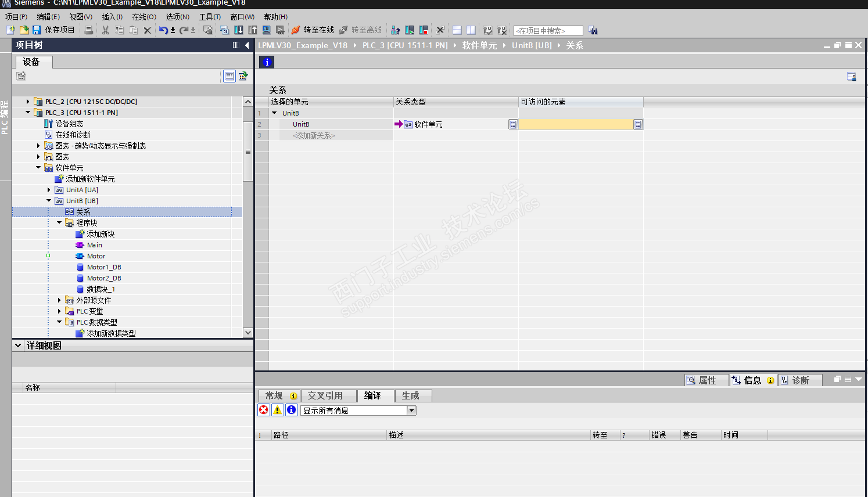Click the open project icon
Viewport: 868px width, 497px height.
[x=24, y=30]
